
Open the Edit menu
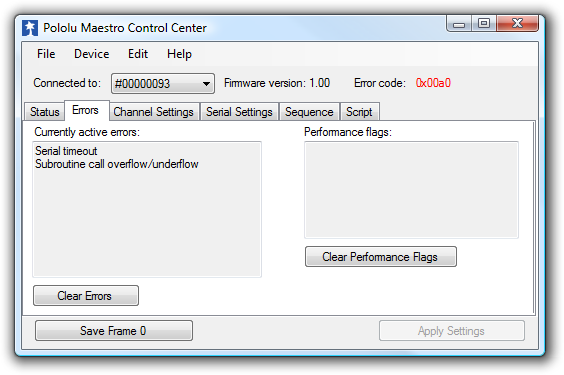click(x=138, y=54)
